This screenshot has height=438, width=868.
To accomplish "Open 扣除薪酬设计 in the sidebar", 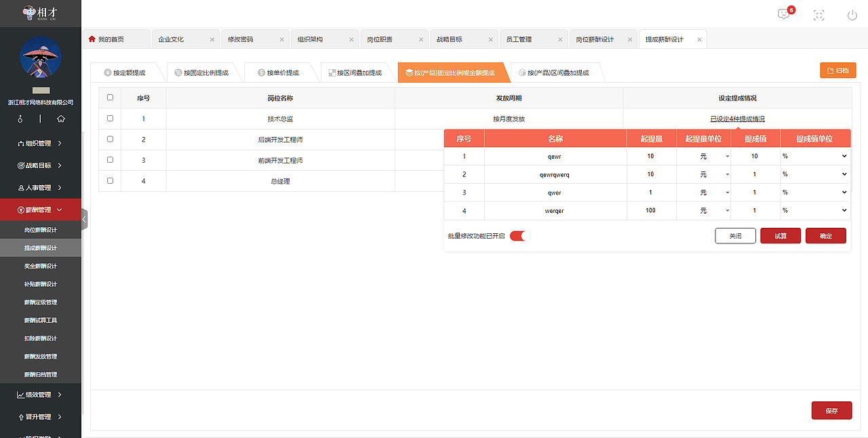I will coord(41,338).
